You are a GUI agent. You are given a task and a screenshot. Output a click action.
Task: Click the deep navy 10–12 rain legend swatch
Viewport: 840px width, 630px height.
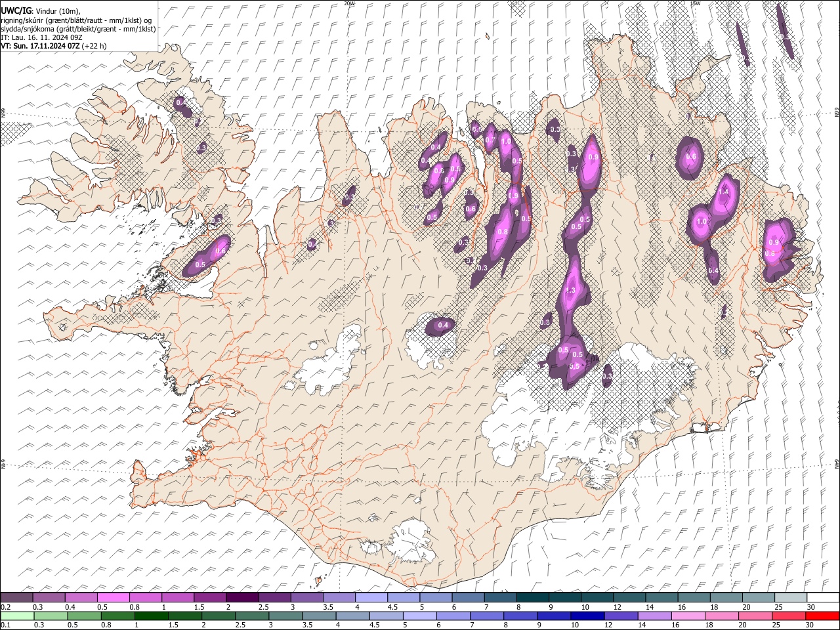coord(587,616)
